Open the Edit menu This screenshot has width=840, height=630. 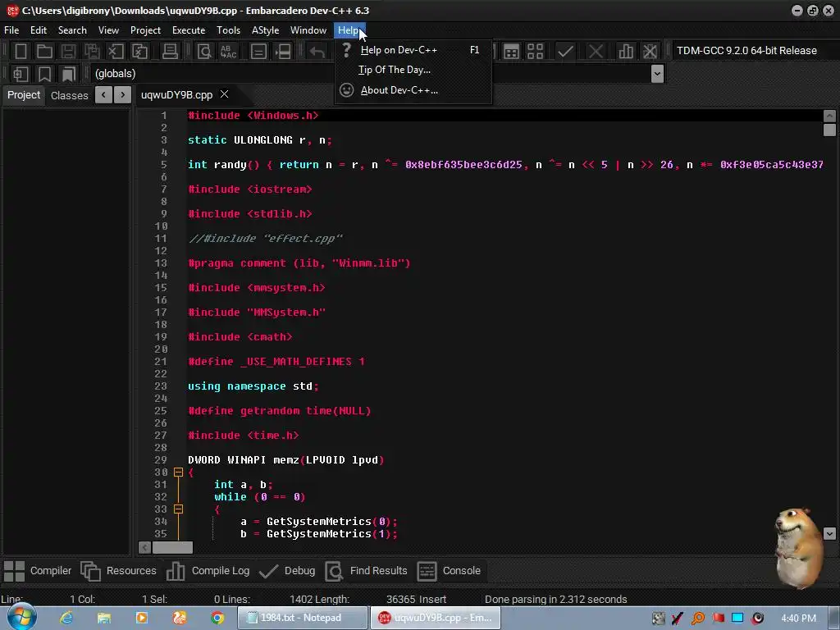(x=38, y=30)
